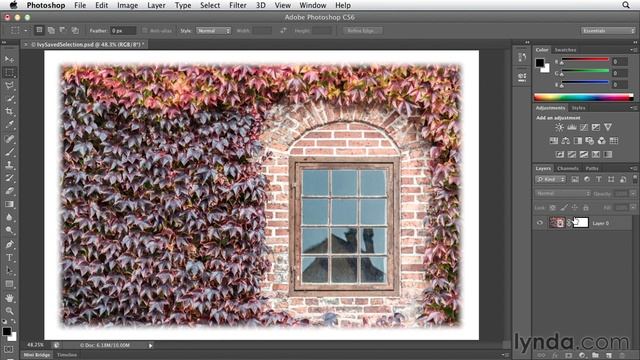Select the Eraser tool
Screen dimensions: 640x360
9,191
